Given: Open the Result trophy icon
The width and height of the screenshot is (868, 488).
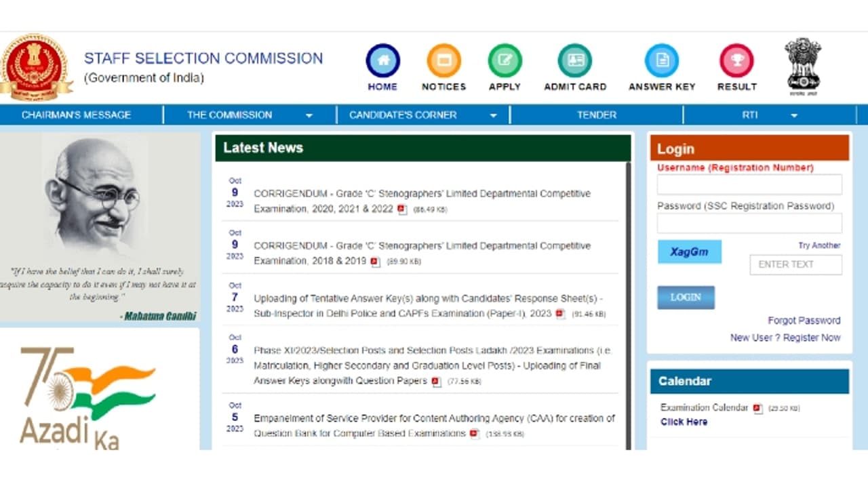Looking at the screenshot, I should (x=736, y=61).
